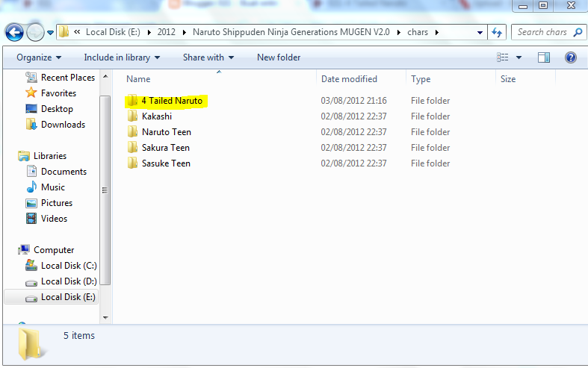Select Libraries in navigation pane
588x368 pixels.
43,156
